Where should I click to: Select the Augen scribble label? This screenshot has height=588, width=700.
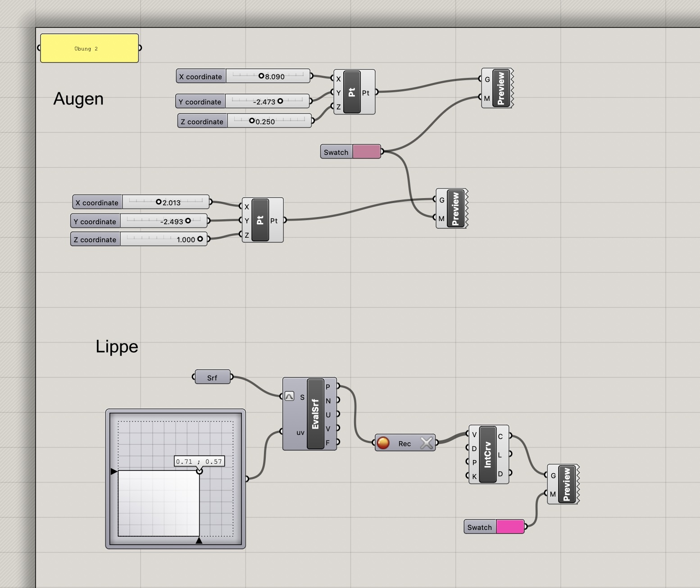78,99
